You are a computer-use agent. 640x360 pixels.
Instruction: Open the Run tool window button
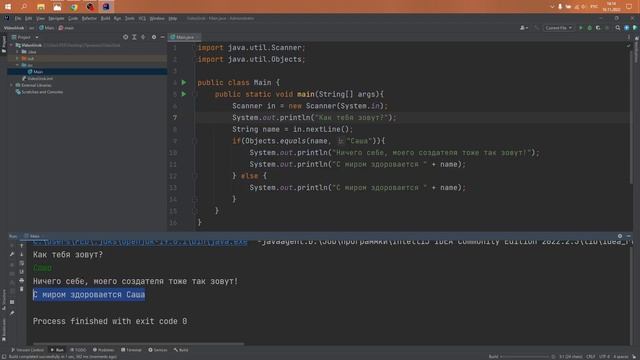(57, 350)
